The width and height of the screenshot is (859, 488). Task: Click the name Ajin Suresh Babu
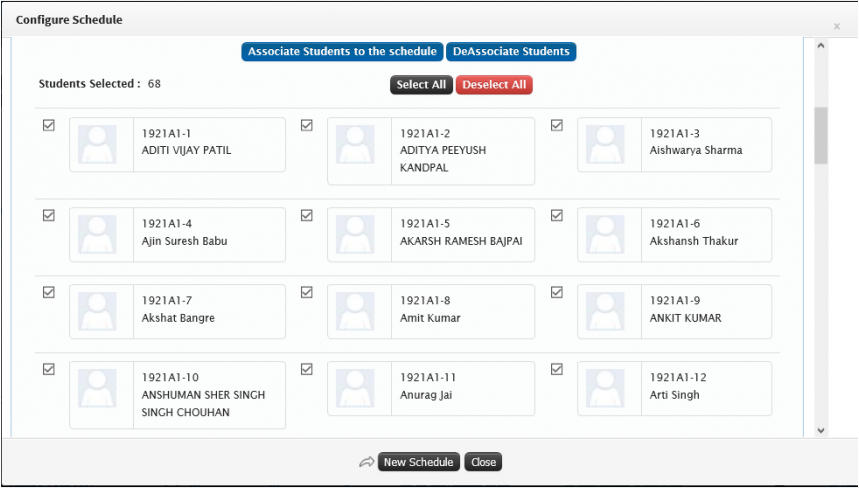[x=185, y=241]
